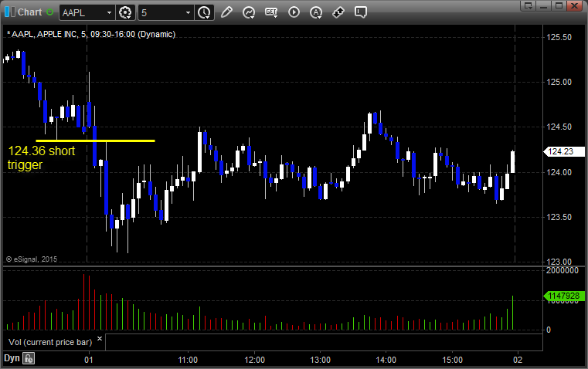Maximize the Chart window
The height and width of the screenshot is (369, 588).
tap(559, 5)
